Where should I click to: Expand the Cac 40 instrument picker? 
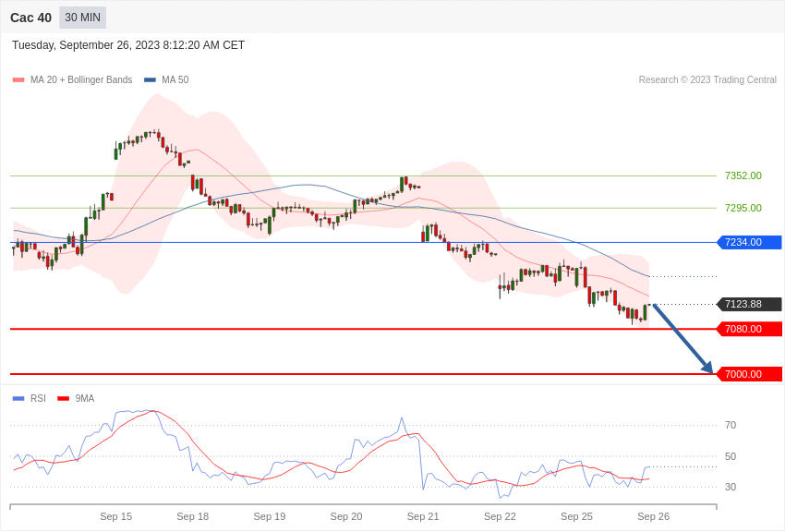coord(31,17)
